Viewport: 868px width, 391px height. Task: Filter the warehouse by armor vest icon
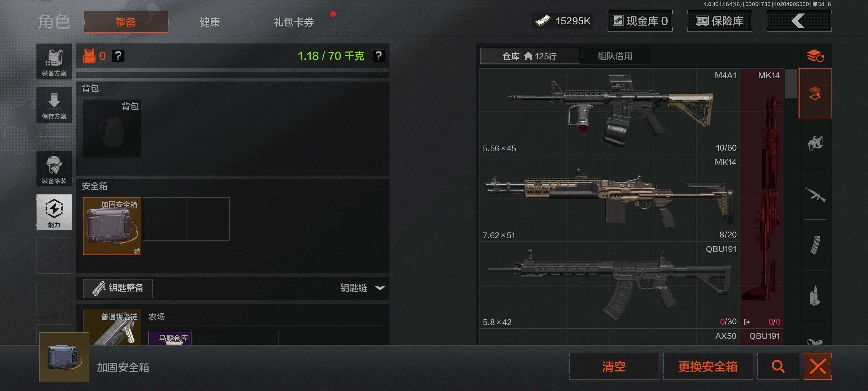(815, 143)
